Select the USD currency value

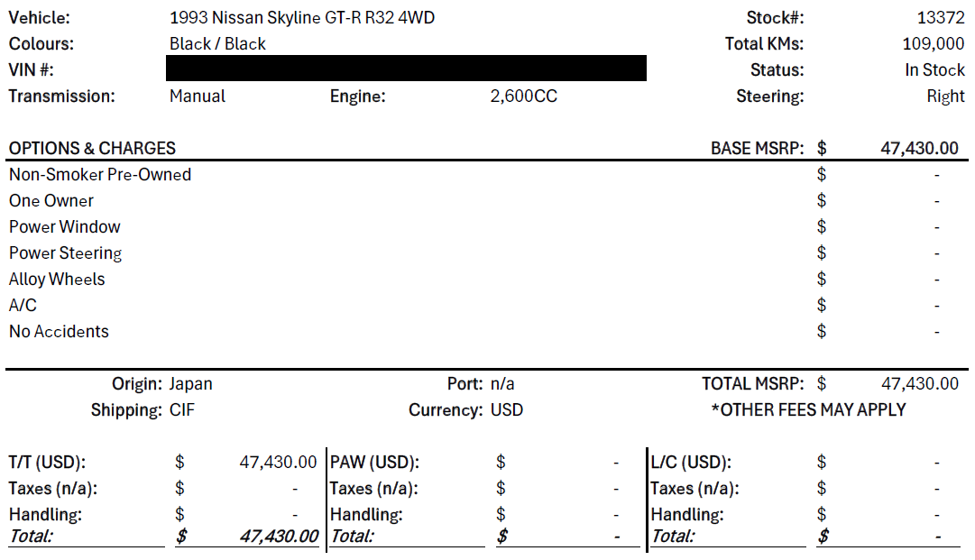point(507,410)
